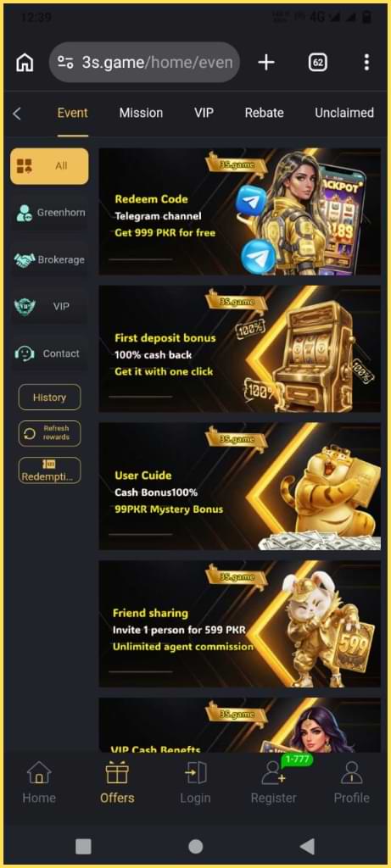Tap the browser home icon
The image size is (391, 868).
pyautogui.click(x=25, y=63)
